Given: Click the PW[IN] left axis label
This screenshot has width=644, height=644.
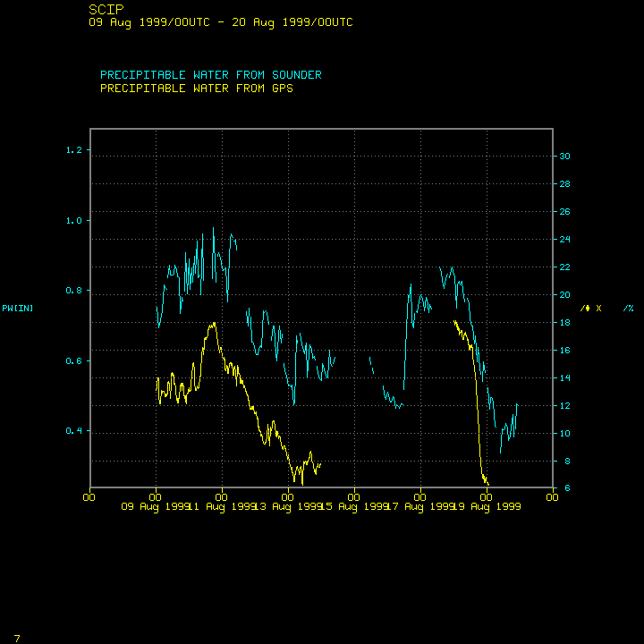Looking at the screenshot, I should [18, 309].
